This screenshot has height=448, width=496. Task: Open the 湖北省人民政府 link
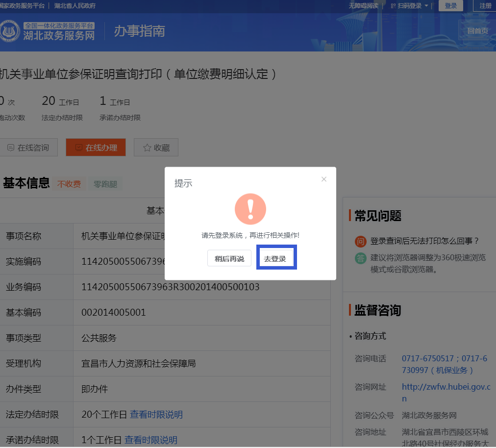[x=75, y=6]
